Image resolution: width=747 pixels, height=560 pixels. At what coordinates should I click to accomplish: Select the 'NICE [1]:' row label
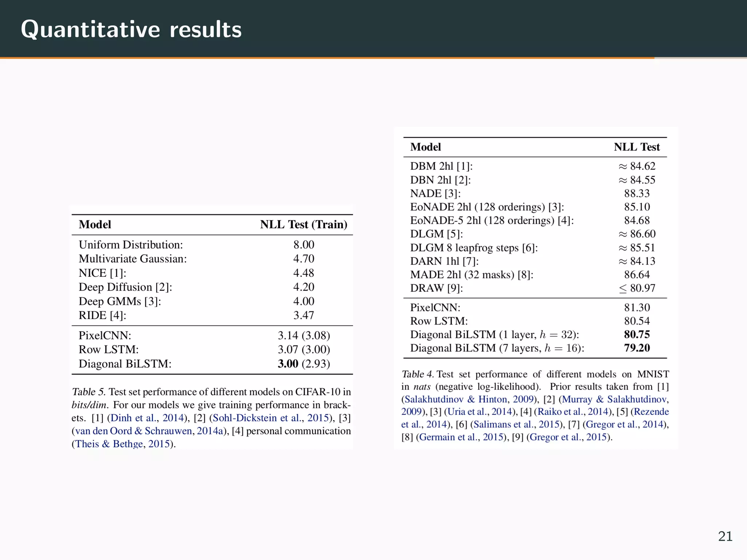coord(102,273)
